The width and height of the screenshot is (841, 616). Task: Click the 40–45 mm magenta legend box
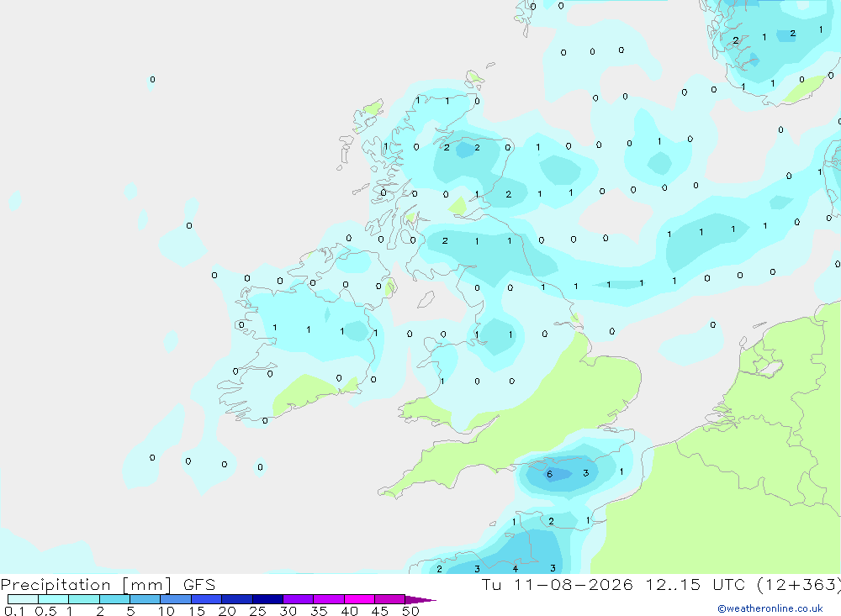[x=359, y=599]
